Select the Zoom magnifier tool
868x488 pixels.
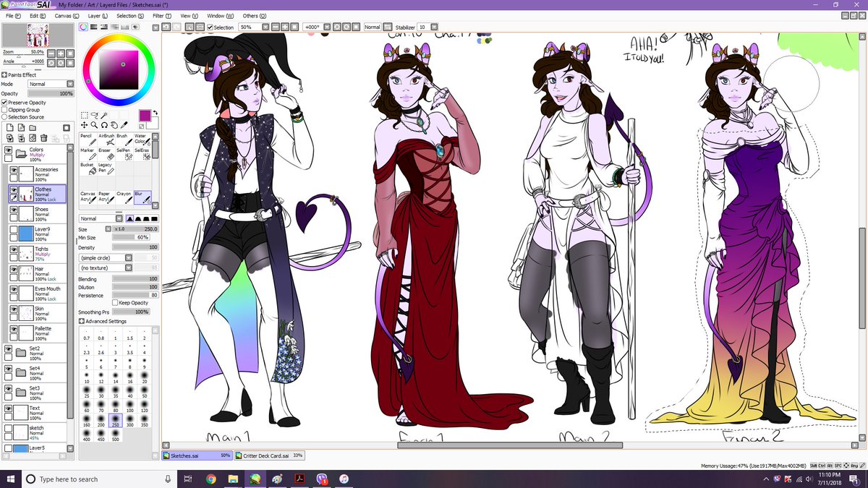(x=94, y=124)
